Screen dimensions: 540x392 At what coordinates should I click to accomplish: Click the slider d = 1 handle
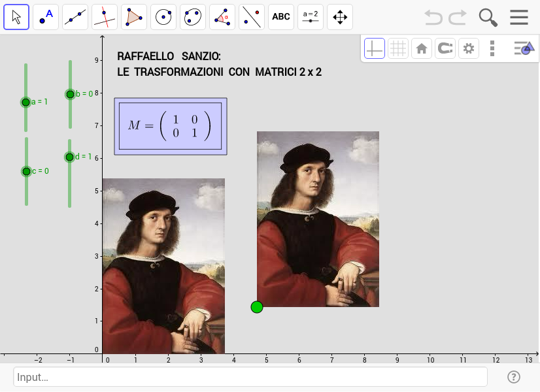point(69,157)
